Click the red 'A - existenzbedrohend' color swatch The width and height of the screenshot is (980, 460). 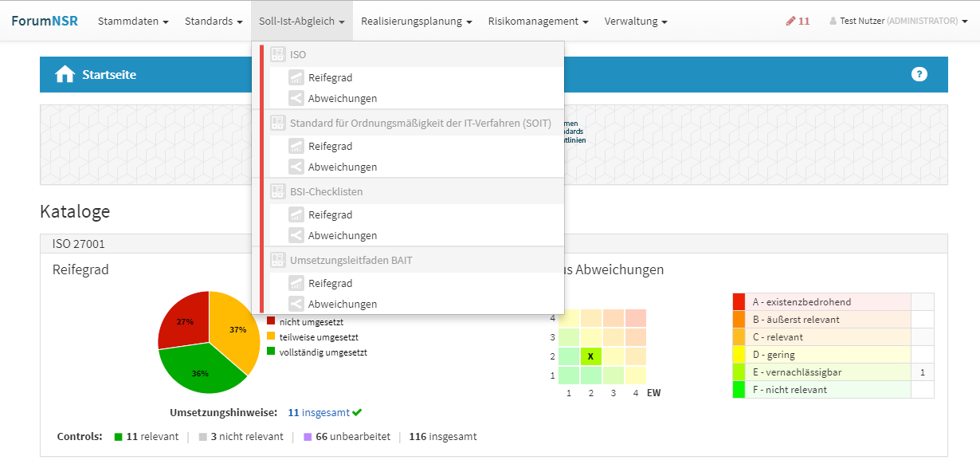739,302
